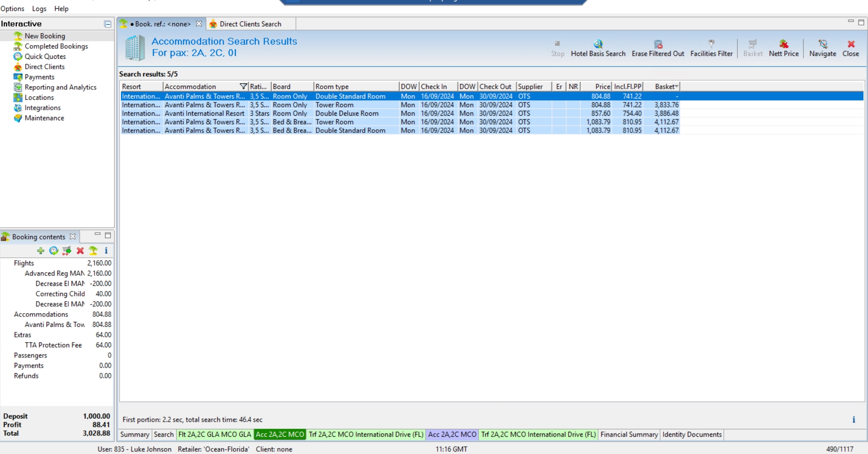Sort by the Room type column header
The width and height of the screenshot is (868, 454).
coord(356,87)
